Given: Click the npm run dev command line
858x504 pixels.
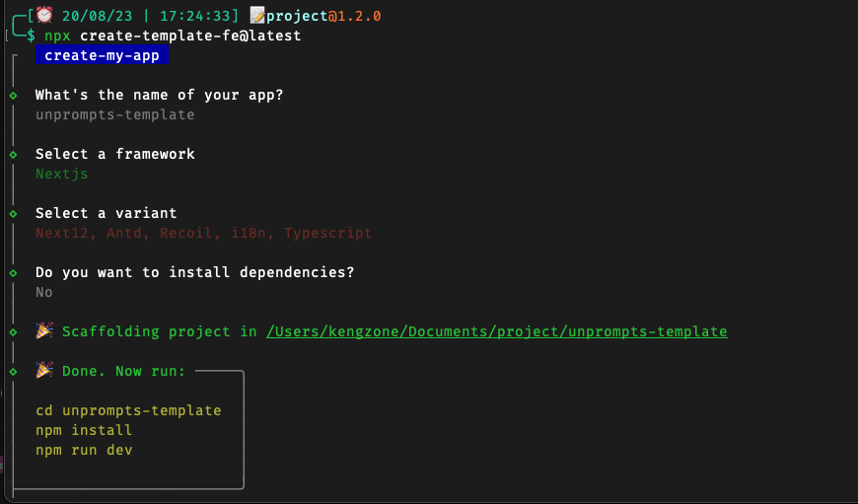Looking at the screenshot, I should 84,450.
